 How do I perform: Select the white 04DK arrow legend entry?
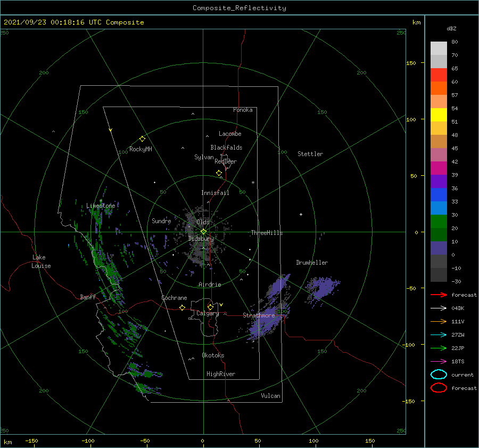pos(439,308)
